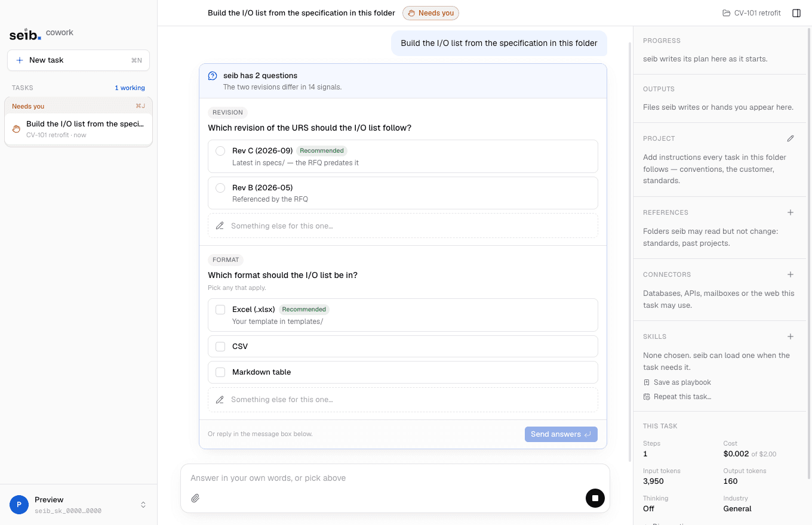Click the paperclip attach file icon
This screenshot has width=812, height=525.
(195, 498)
